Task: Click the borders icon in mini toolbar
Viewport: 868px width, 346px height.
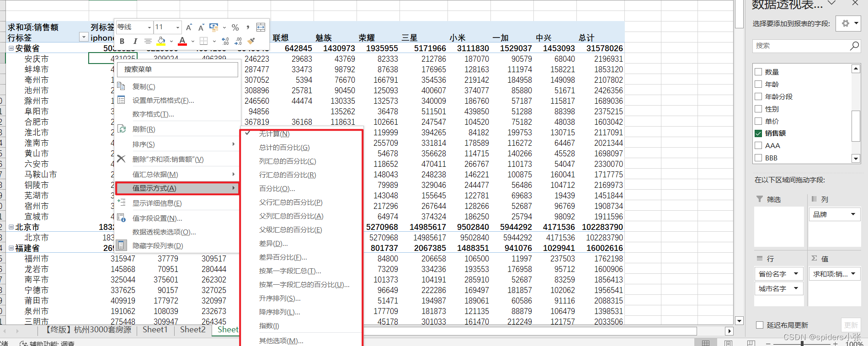Action: [204, 41]
